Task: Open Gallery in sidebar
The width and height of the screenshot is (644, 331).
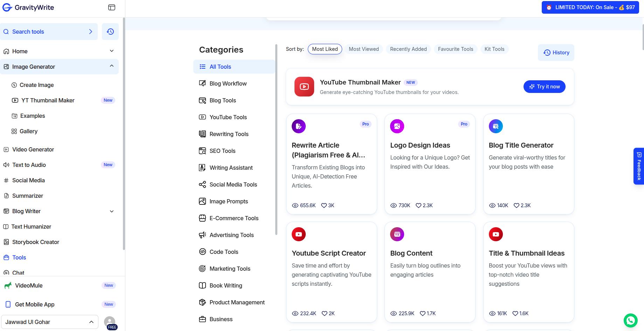Action: coord(25,131)
